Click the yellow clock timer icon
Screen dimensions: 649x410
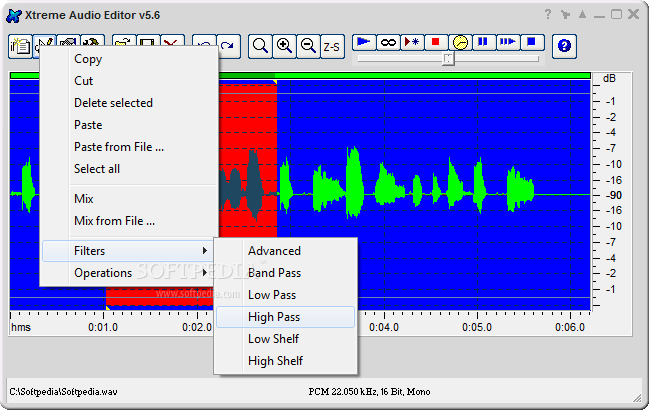pyautogui.click(x=460, y=42)
